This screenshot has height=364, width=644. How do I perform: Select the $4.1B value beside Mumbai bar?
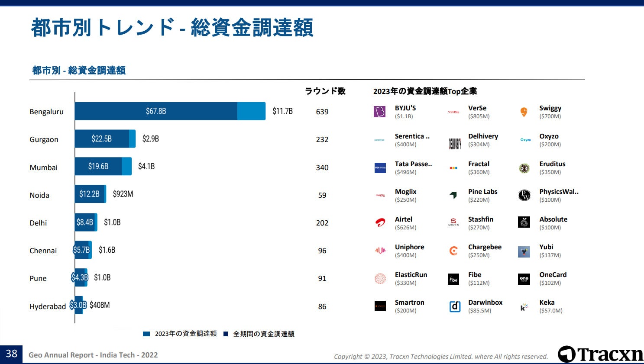146,167
